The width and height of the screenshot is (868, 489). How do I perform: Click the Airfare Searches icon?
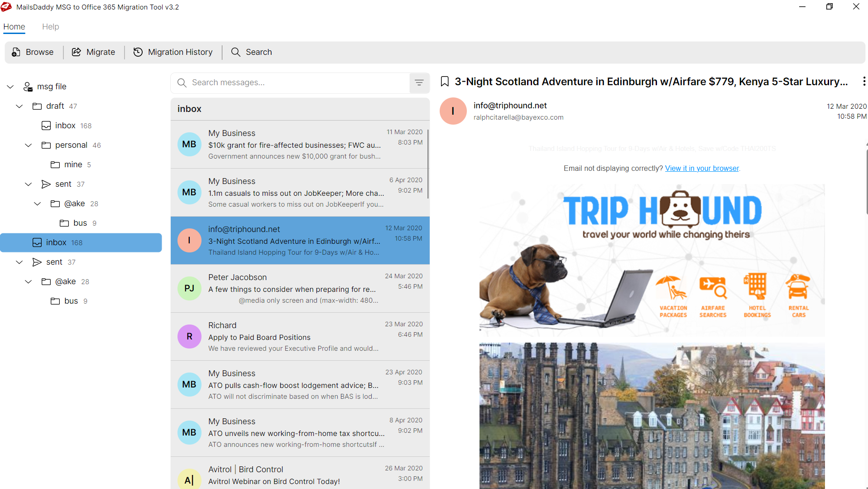click(713, 296)
